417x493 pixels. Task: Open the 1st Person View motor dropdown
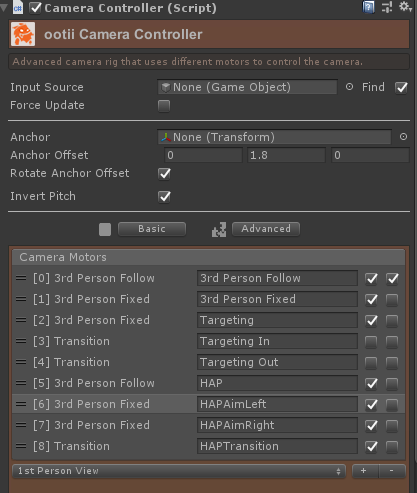179,471
